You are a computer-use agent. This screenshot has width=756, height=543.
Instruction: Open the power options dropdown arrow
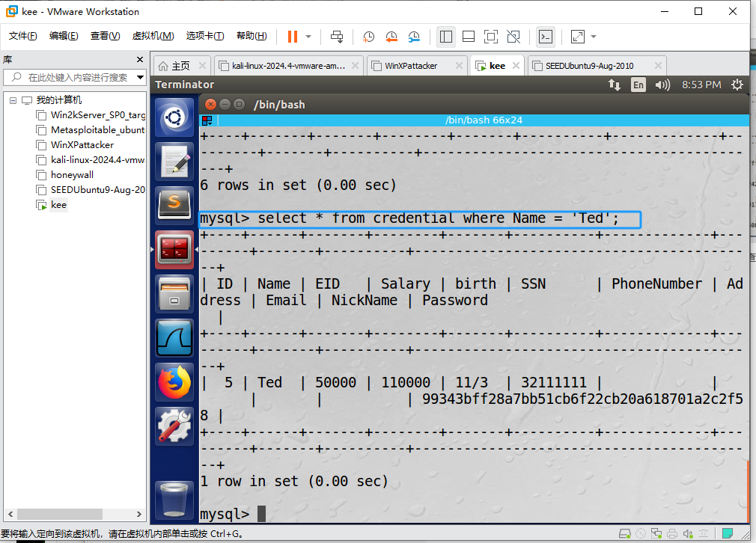308,37
